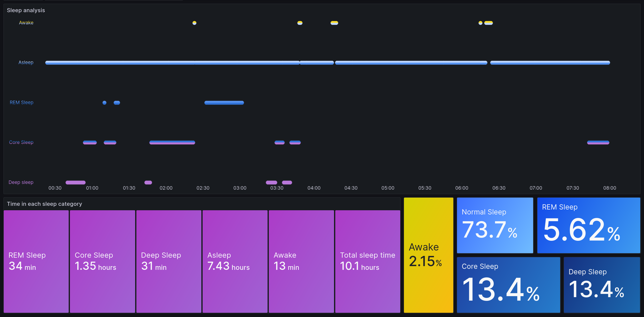Open the Time in each sleep category title
644x317 pixels.
tap(44, 204)
